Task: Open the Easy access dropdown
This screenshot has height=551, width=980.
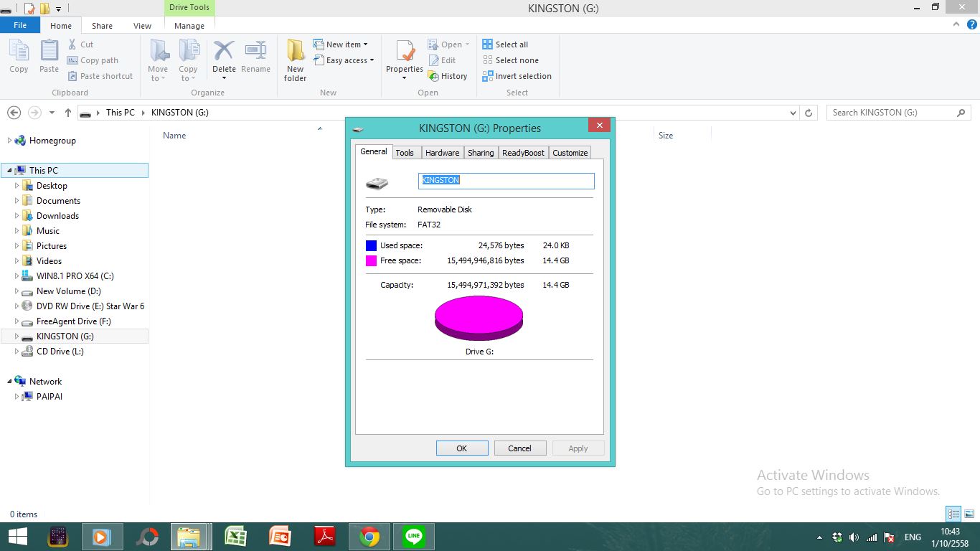Action: pos(344,60)
